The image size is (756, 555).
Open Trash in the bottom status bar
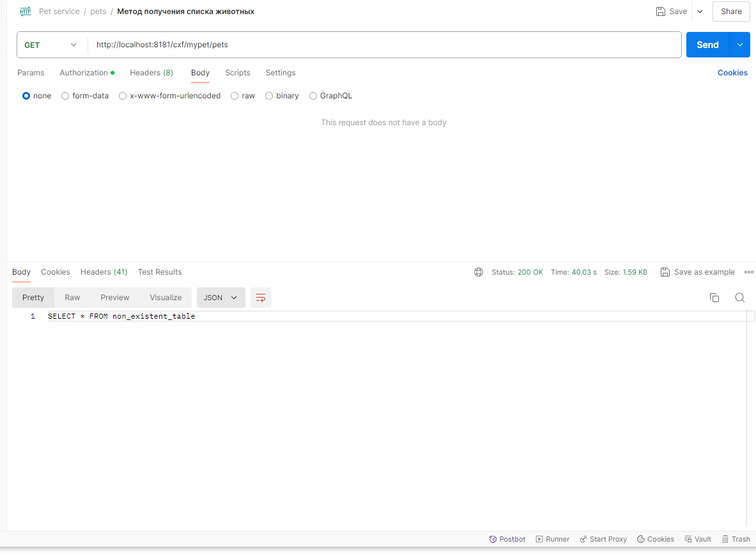tap(736, 539)
